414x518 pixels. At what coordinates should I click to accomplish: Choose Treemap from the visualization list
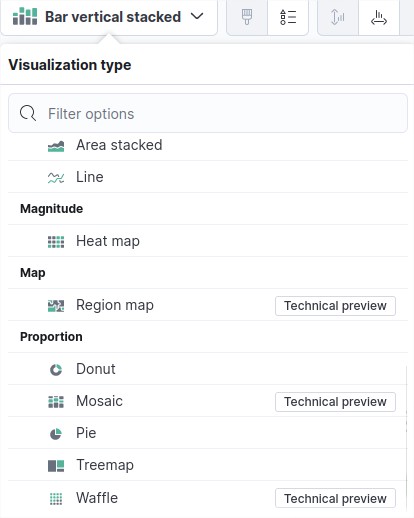click(208, 465)
